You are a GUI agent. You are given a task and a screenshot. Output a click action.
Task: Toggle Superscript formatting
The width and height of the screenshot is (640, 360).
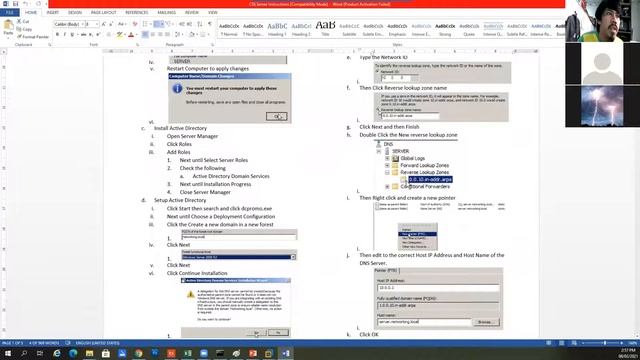pos(98,35)
